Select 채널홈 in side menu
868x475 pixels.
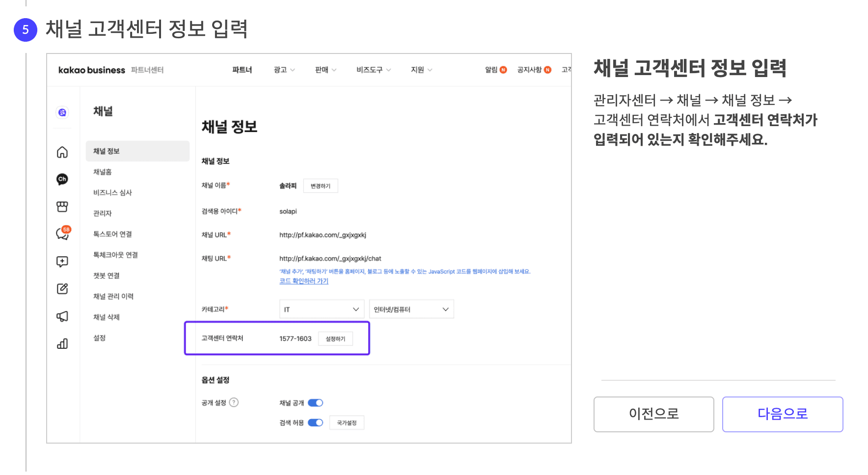click(x=103, y=172)
